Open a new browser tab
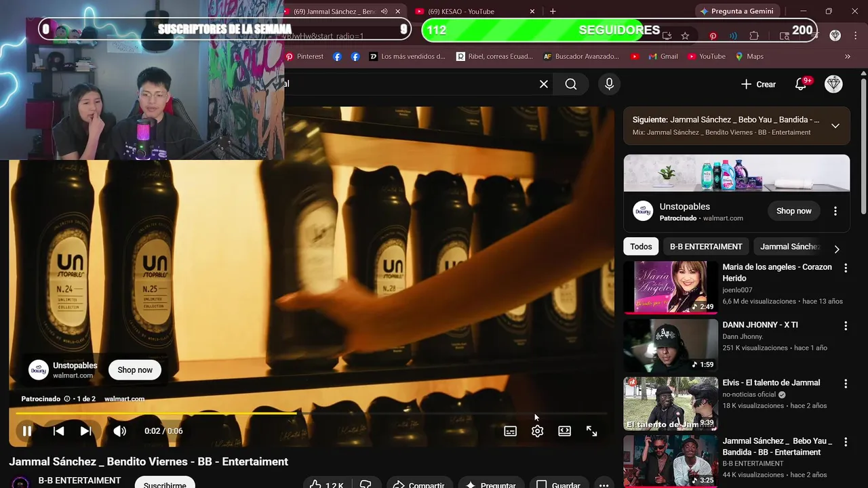The width and height of the screenshot is (868, 488). pyautogui.click(x=553, y=12)
